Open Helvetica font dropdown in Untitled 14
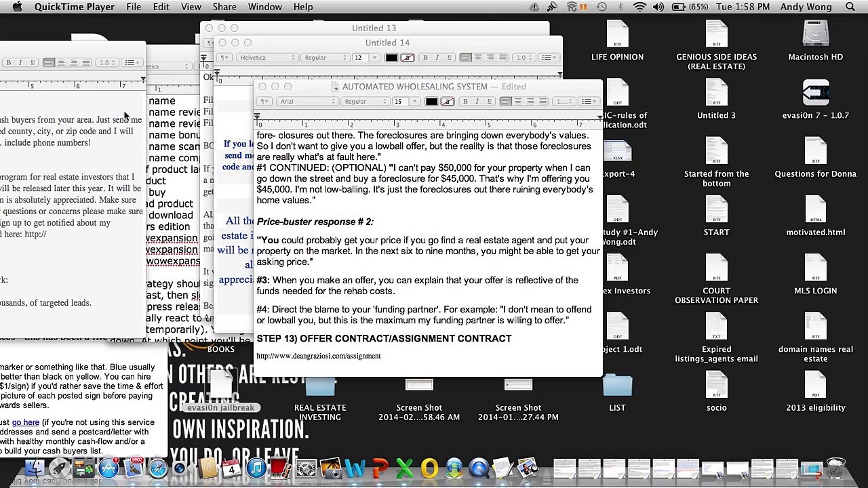The height and width of the screenshot is (488, 868). point(267,58)
